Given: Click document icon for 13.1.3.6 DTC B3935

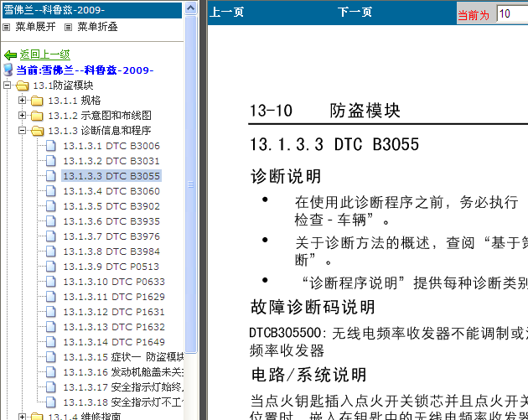Looking at the screenshot, I should 51,221.
